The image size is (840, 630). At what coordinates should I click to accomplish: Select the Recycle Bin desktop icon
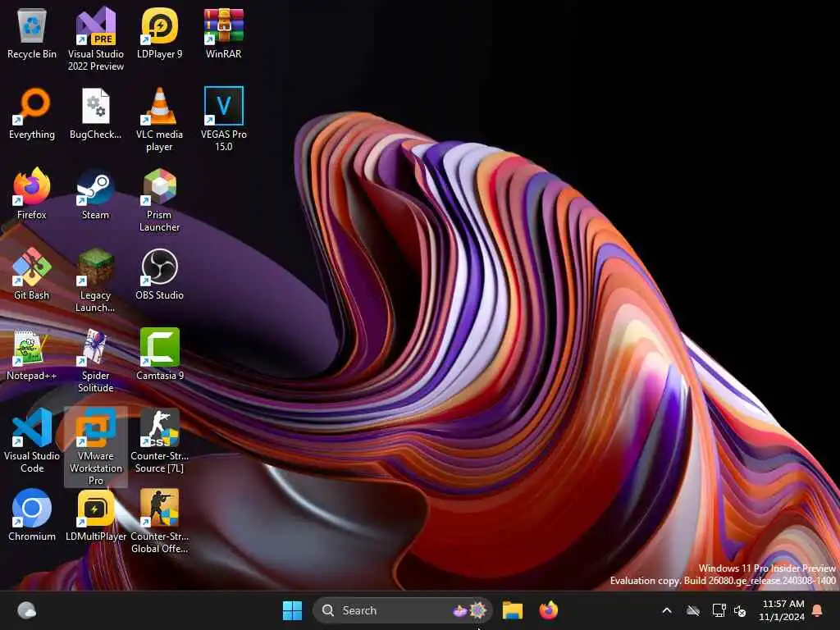coord(32,33)
